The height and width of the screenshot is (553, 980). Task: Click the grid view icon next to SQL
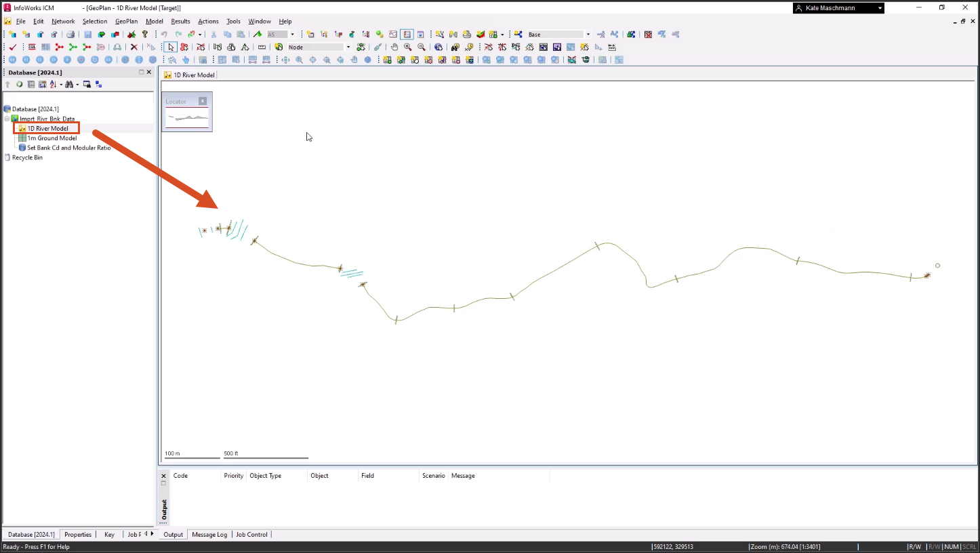[x=45, y=47]
